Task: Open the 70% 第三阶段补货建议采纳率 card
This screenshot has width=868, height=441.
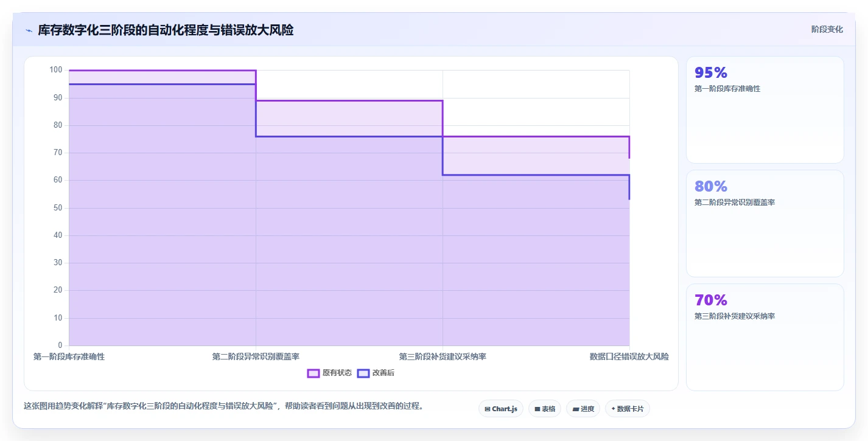Action: [765, 337]
